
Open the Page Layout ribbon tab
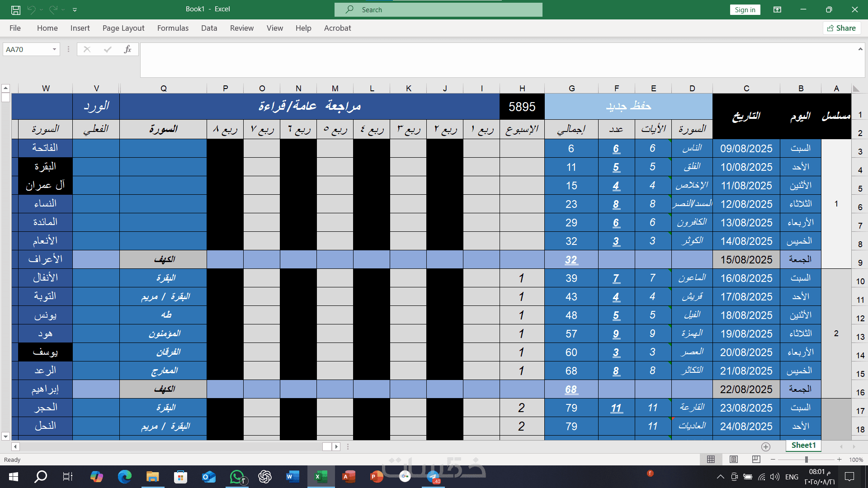click(x=123, y=28)
